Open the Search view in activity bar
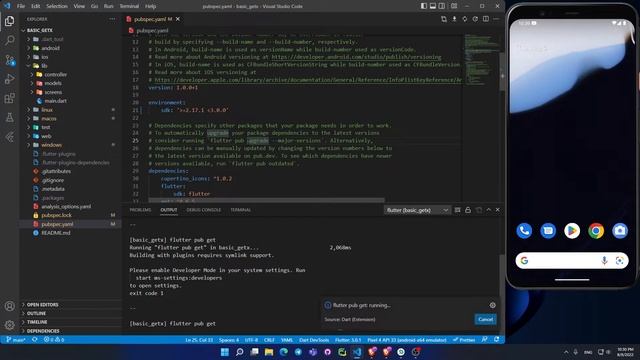Image resolution: width=640 pixels, height=360 pixels. 9,40
